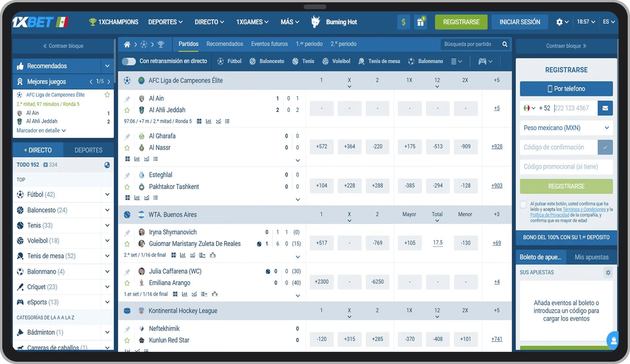Click the INICIAR SESIÓN button
The image size is (630, 364).
[x=520, y=22]
